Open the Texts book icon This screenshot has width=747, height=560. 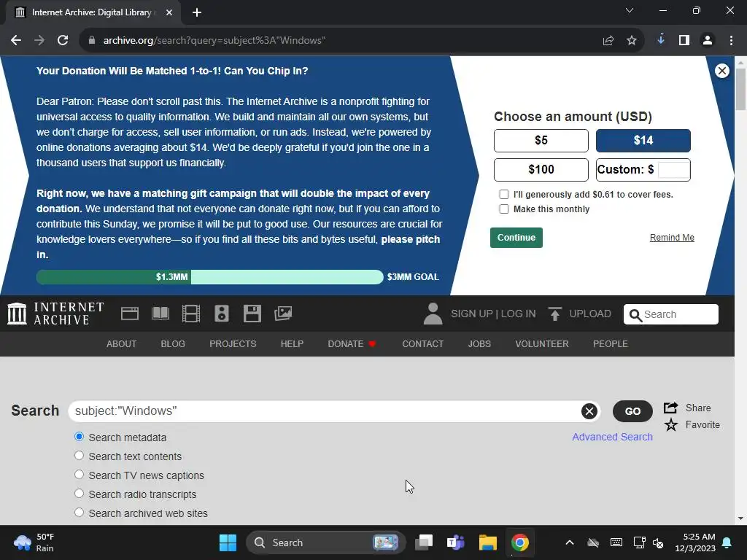pyautogui.click(x=160, y=314)
